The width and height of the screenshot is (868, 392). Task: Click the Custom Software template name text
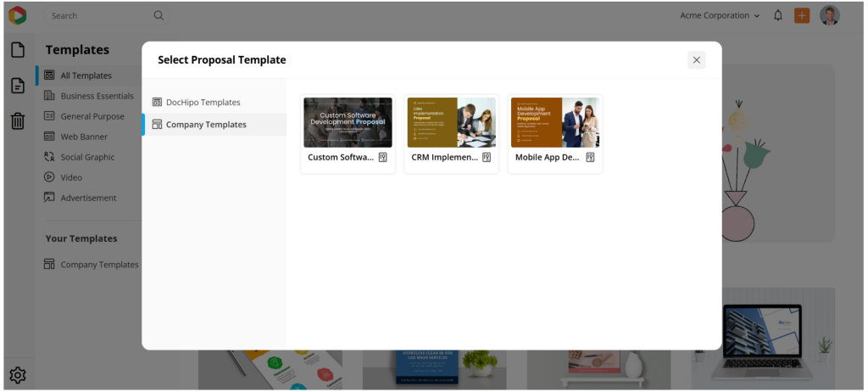pos(341,158)
